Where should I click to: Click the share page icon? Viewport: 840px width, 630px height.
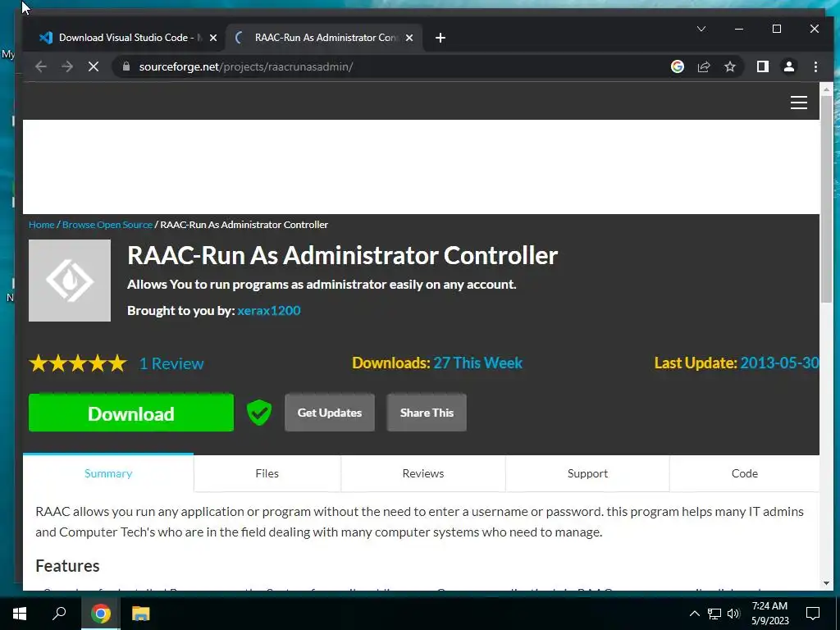click(703, 66)
